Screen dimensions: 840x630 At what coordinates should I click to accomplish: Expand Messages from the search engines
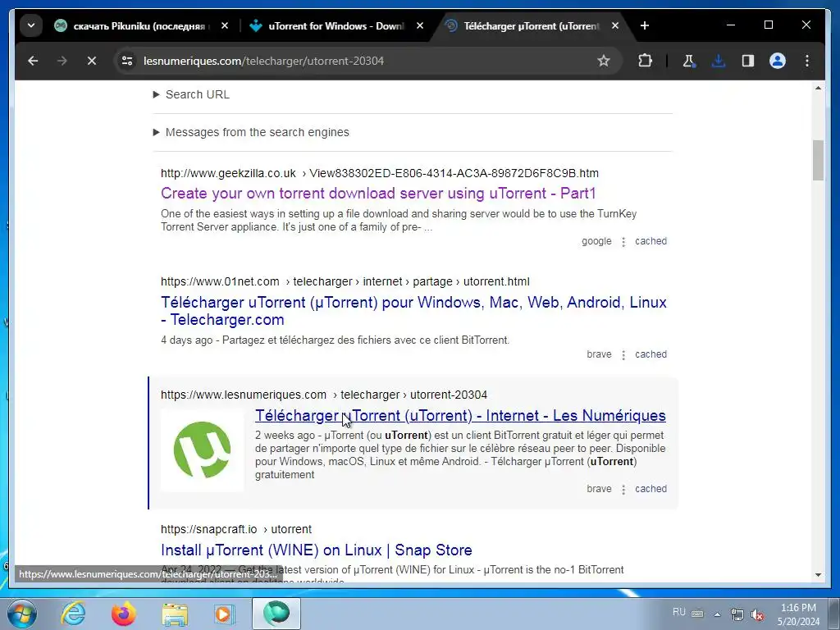[251, 132]
